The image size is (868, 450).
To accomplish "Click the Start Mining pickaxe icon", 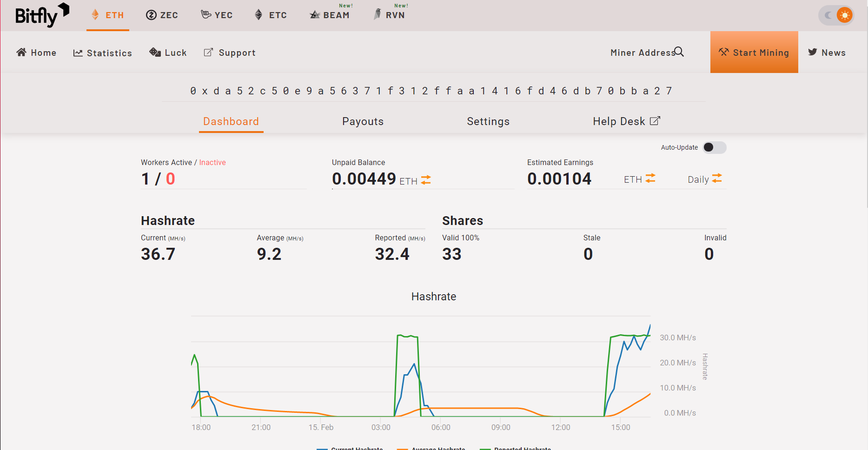I will pos(724,52).
